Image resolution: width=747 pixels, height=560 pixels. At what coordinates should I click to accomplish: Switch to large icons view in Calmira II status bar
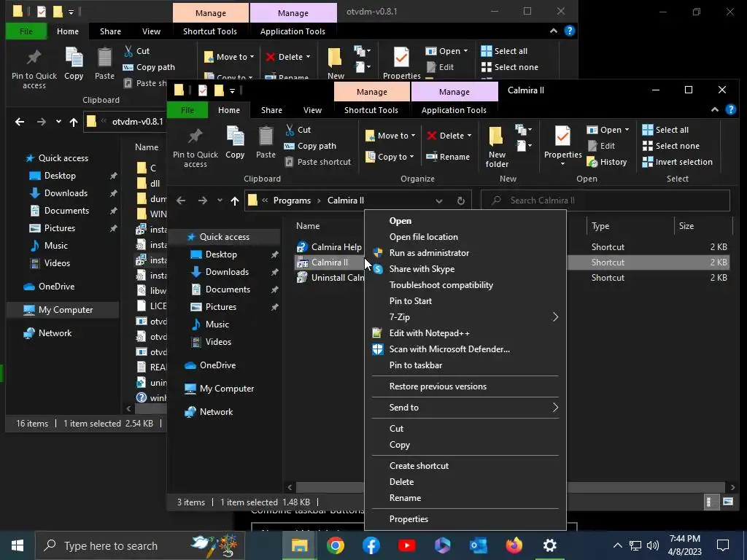[x=728, y=502]
